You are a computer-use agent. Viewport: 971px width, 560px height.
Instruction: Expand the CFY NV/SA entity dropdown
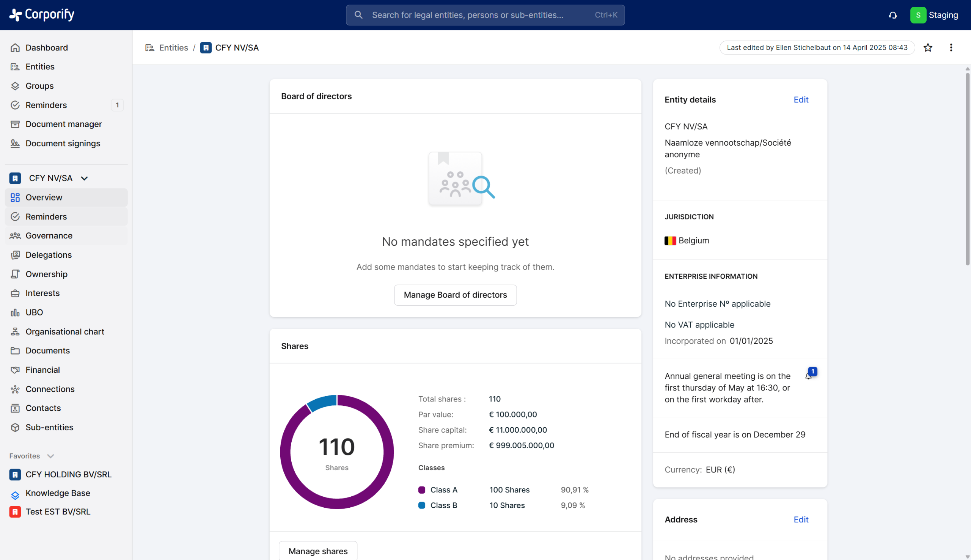84,178
